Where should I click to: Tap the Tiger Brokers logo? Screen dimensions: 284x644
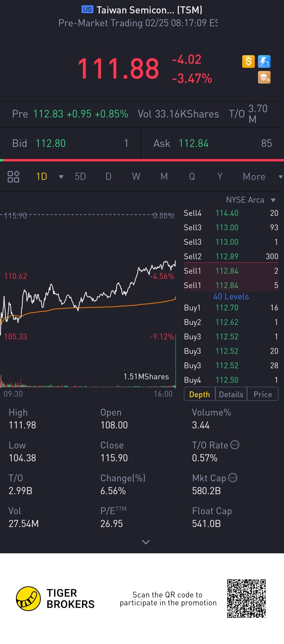[28, 599]
